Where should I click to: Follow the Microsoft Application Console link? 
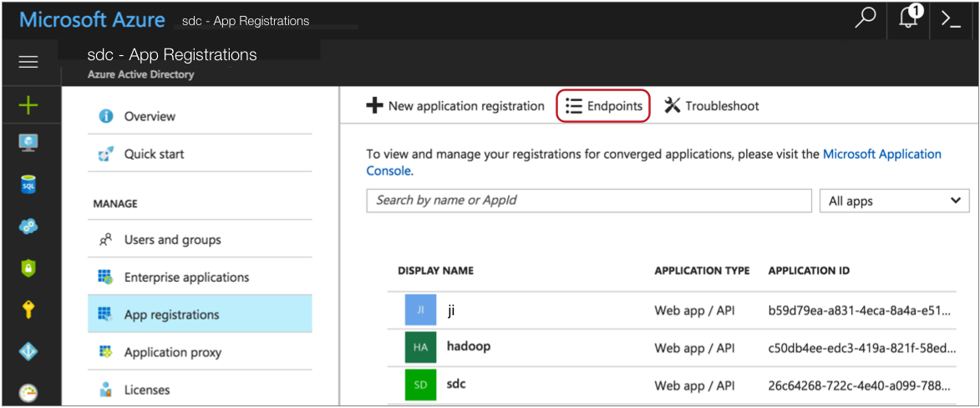(881, 154)
